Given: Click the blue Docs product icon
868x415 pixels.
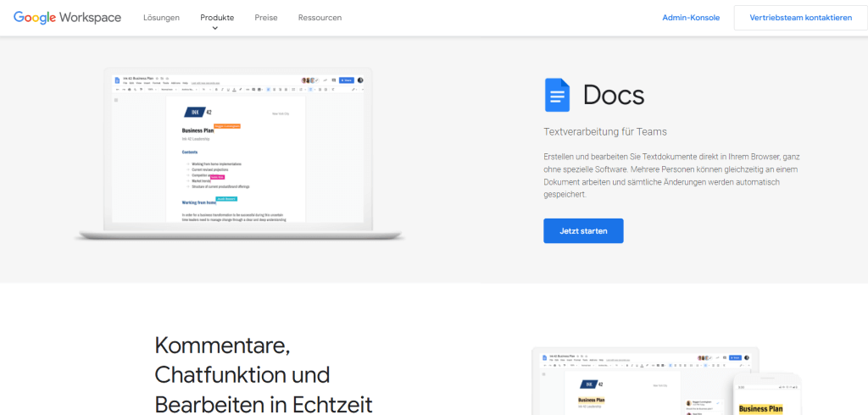Looking at the screenshot, I should tap(557, 95).
